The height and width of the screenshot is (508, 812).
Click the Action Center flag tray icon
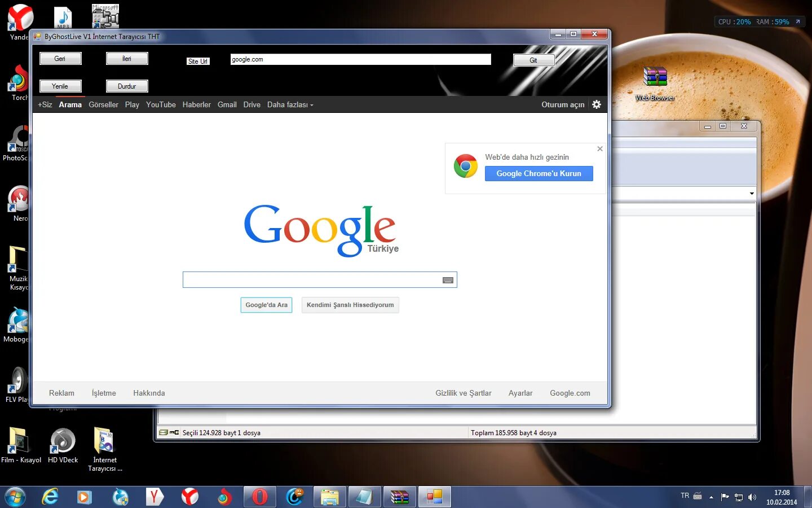[725, 497]
